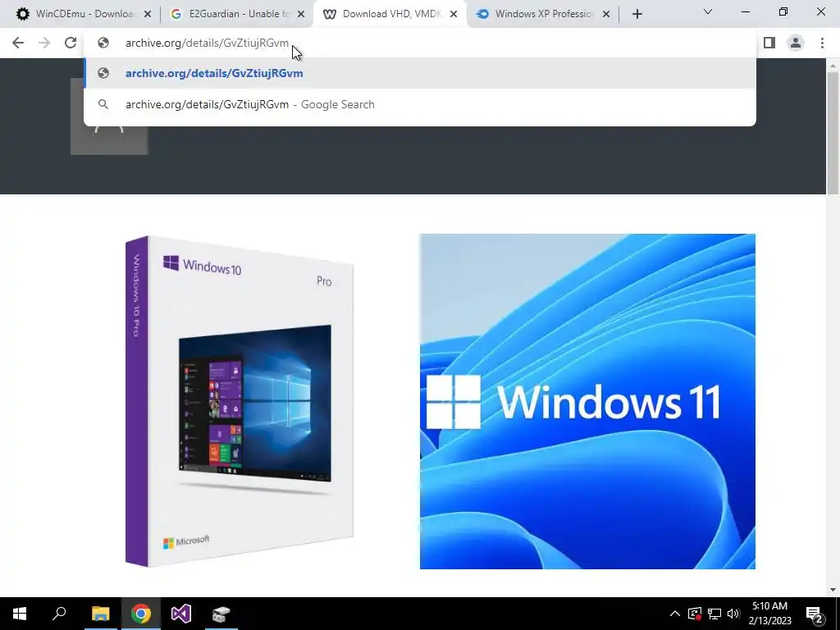The image size is (840, 630).
Task: Go back using the browser back arrow
Action: point(18,43)
